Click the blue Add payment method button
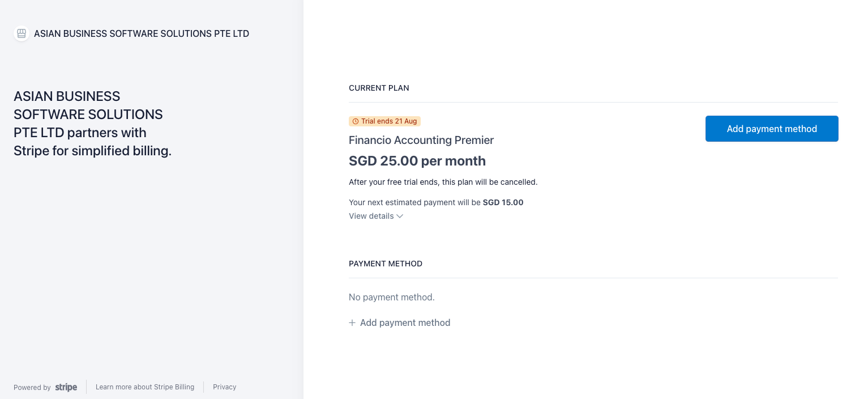 tap(772, 129)
